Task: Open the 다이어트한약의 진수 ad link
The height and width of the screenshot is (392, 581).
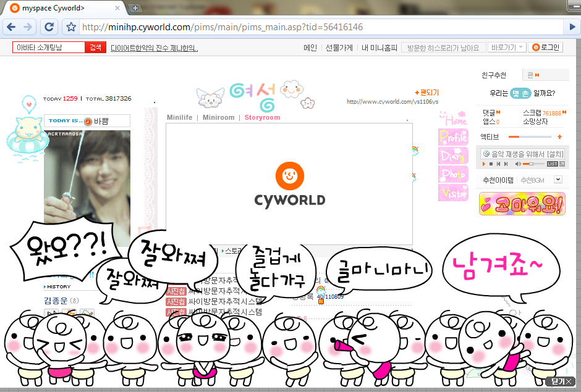Action: (154, 48)
